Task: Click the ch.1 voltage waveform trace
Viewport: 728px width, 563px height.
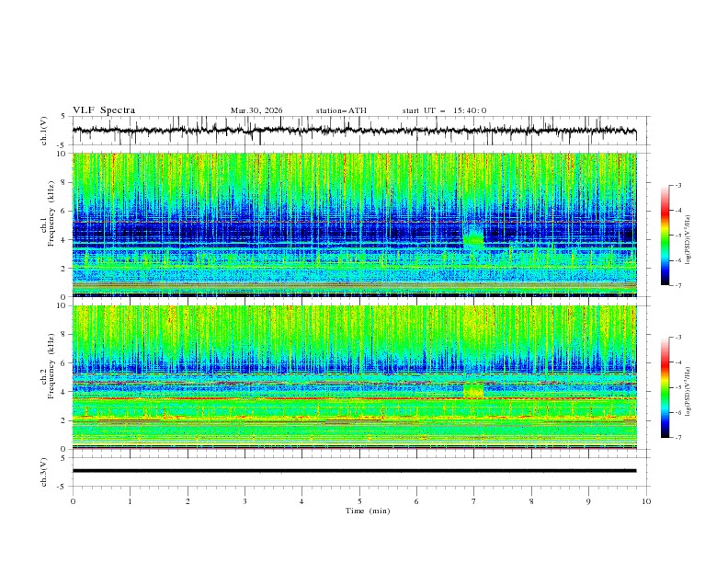Action: point(354,130)
